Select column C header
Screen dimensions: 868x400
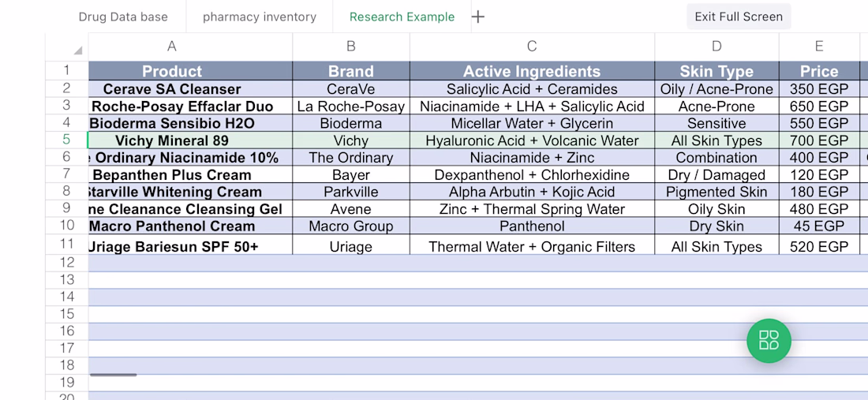point(532,47)
